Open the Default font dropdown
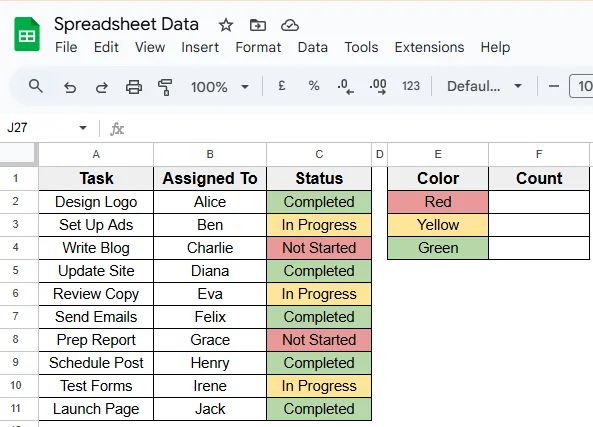593x427 pixels. click(x=484, y=86)
